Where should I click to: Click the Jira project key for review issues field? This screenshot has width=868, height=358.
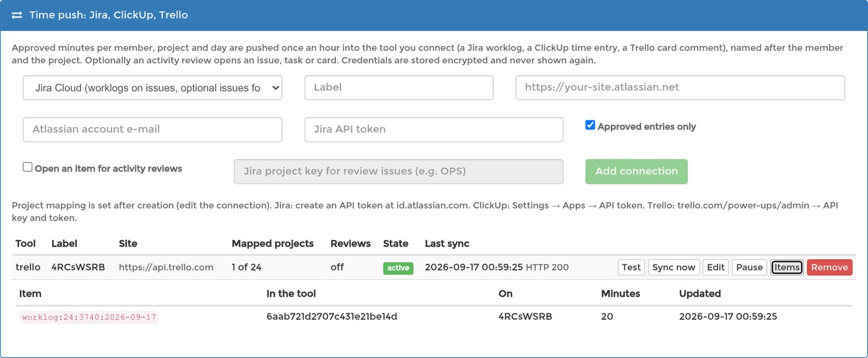[399, 172]
